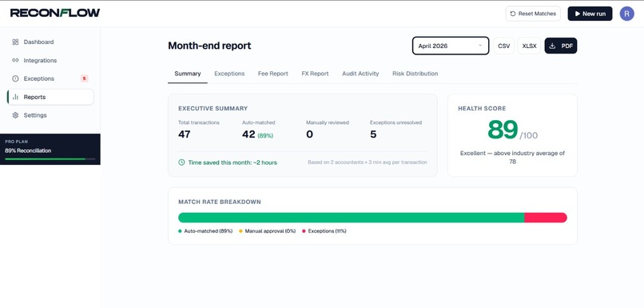The image size is (644, 308).
Task: Click the Dashboard grid icon
Action: click(x=15, y=42)
